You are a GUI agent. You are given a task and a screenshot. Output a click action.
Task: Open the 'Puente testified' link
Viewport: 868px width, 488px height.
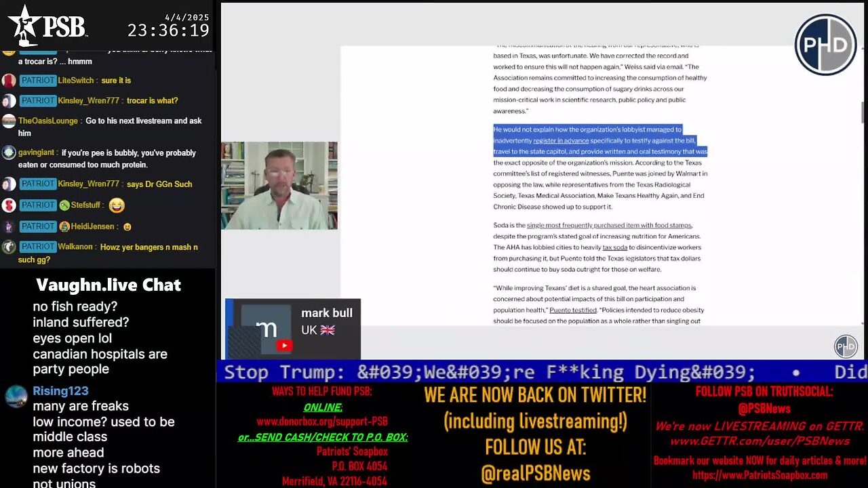click(x=573, y=310)
